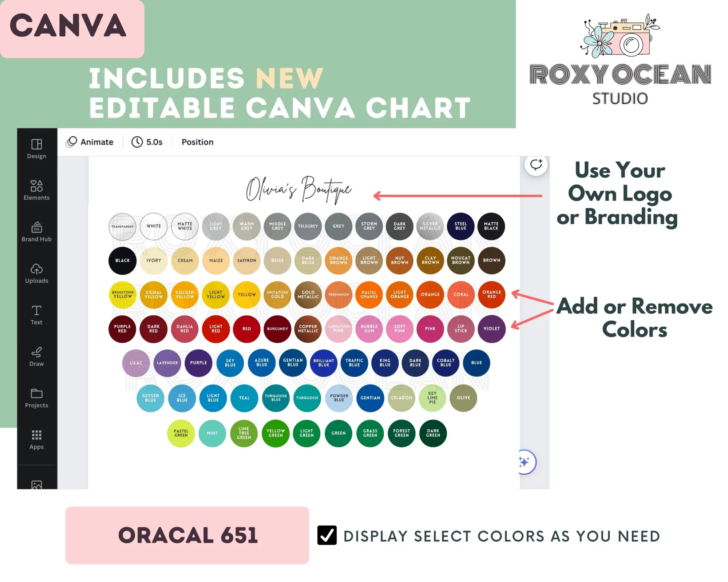Viewport: 728px width, 582px height.
Task: Click the Position button
Action: (x=198, y=142)
